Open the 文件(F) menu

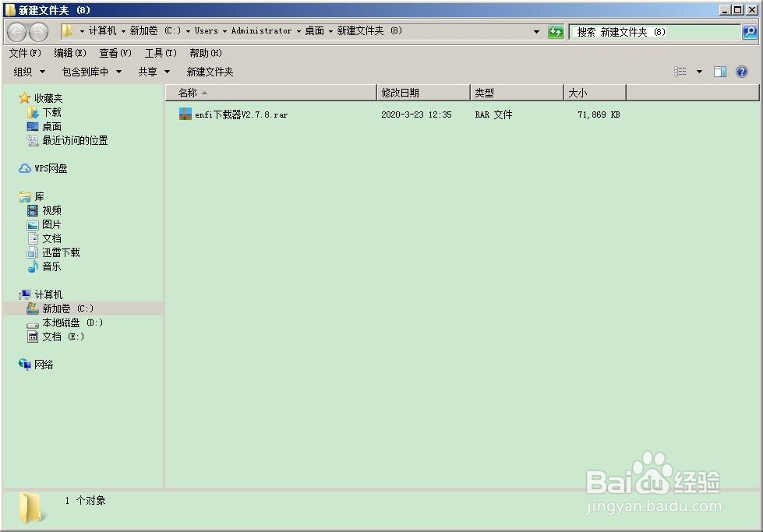25,53
